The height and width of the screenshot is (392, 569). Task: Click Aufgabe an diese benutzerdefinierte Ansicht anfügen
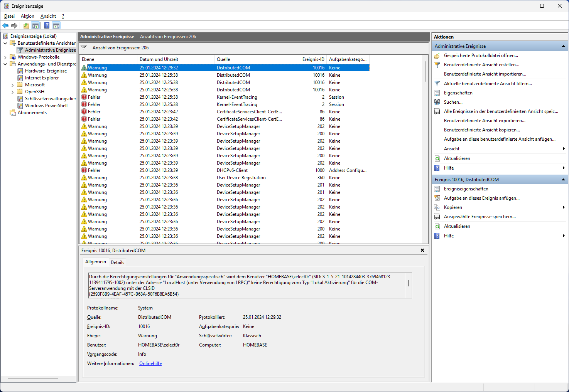click(x=500, y=139)
